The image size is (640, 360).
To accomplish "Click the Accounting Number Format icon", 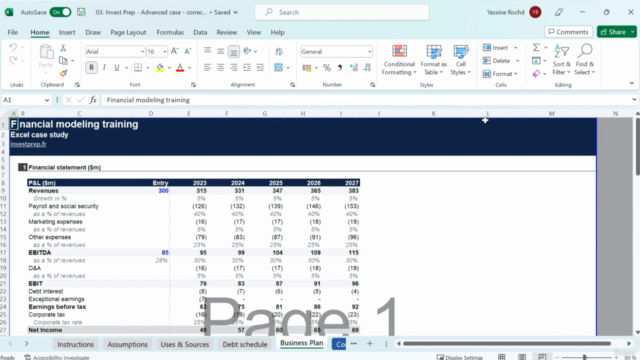I will click(307, 68).
